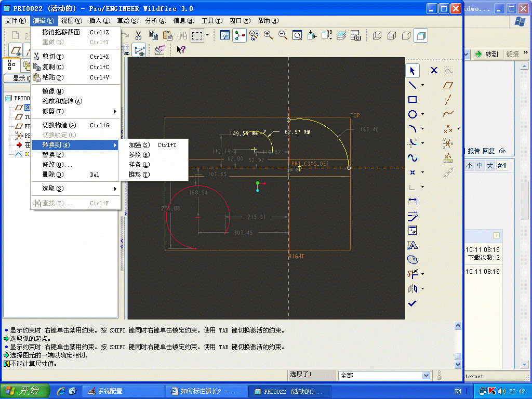Toggle the Repaint/orient sketch view button
This screenshot has height=399, width=532.
225,35
